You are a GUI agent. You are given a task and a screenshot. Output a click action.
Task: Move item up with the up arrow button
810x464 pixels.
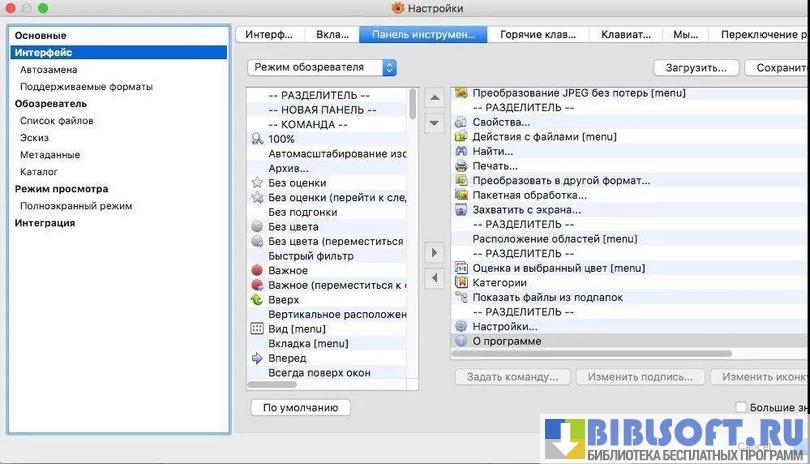point(434,98)
